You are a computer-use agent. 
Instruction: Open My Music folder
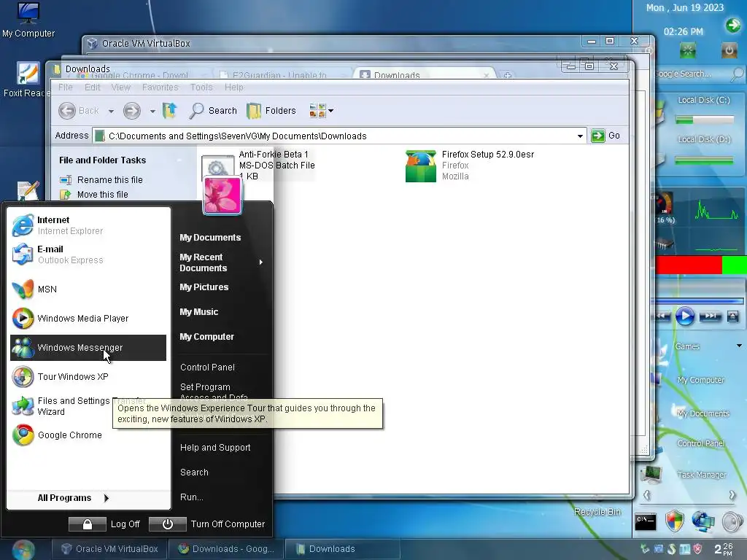198,312
